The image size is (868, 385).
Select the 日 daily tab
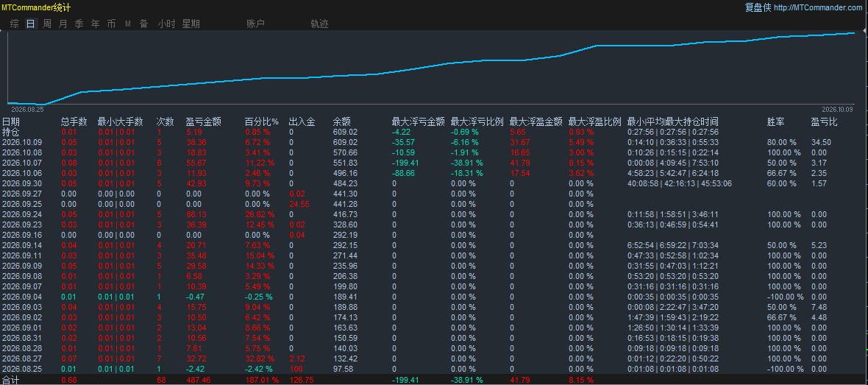(30, 24)
